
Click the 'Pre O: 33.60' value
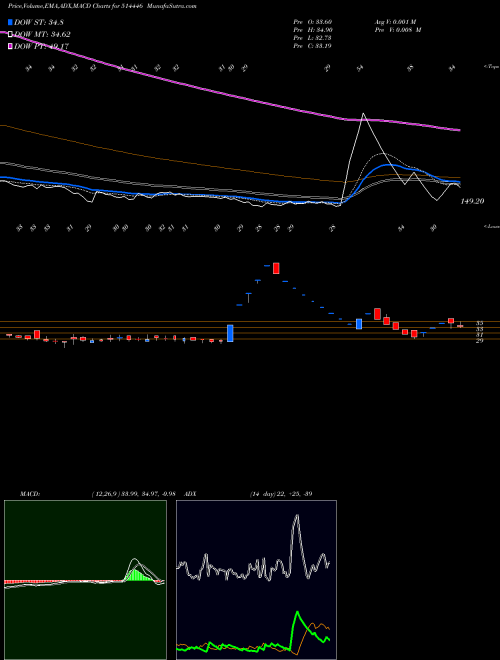(x=313, y=22)
